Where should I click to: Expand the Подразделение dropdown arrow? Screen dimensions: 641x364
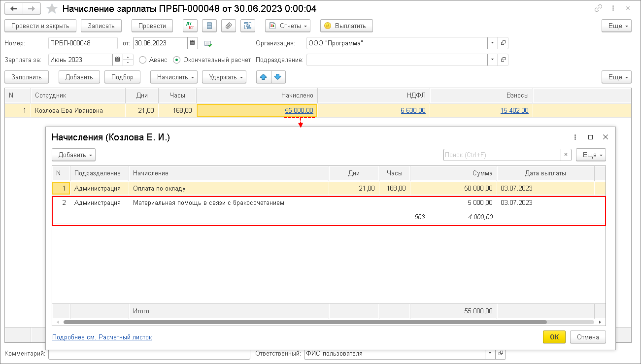[493, 60]
